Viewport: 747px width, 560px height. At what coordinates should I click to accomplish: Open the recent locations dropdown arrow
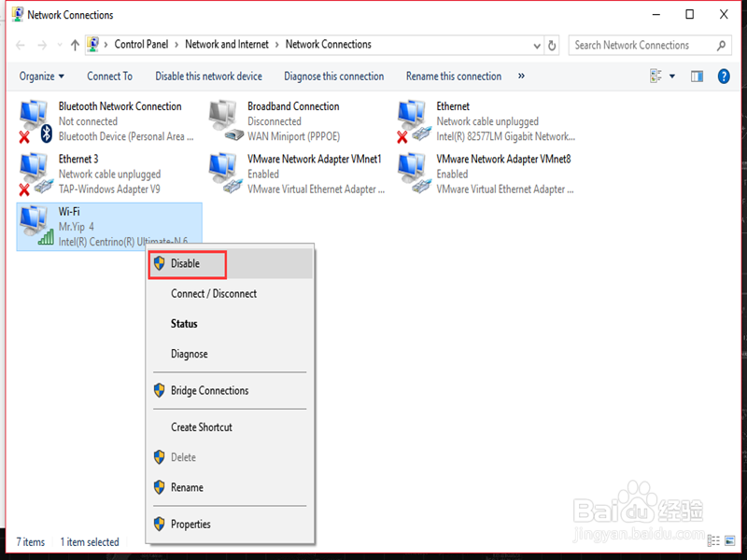point(60,45)
